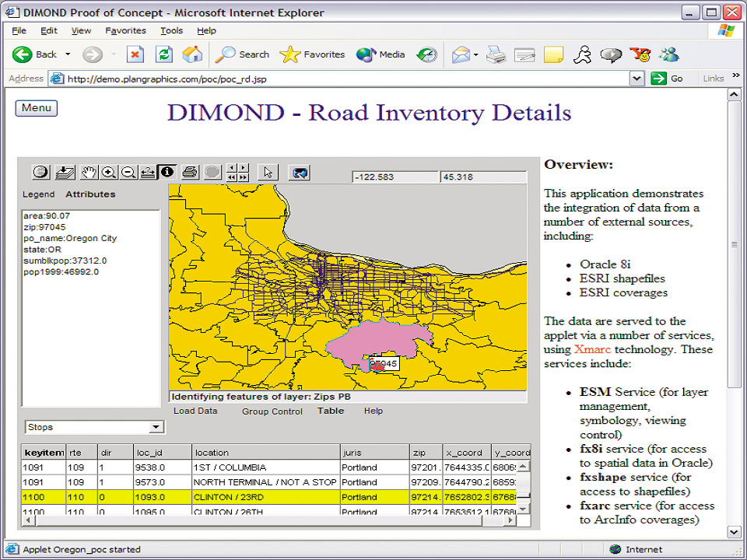Click the double left arrow navigation button
Image resolution: width=747 pixels, height=560 pixels.
tap(232, 177)
